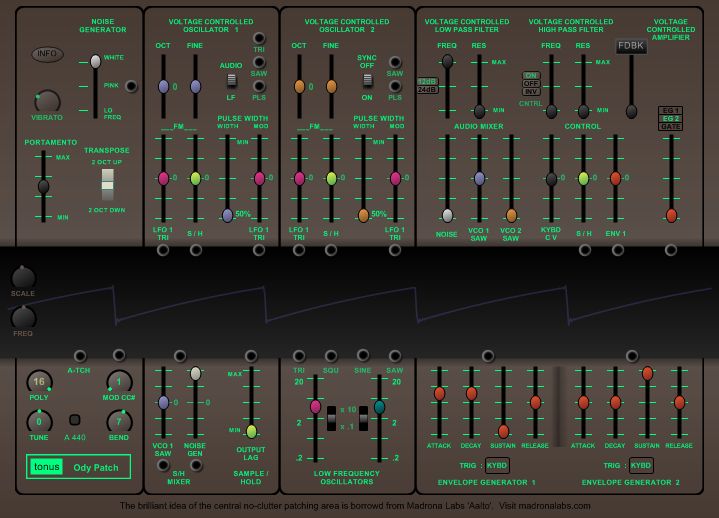The height and width of the screenshot is (518, 719).
Task: Click the oscillator 1 SAW output jack
Action: click(259, 62)
